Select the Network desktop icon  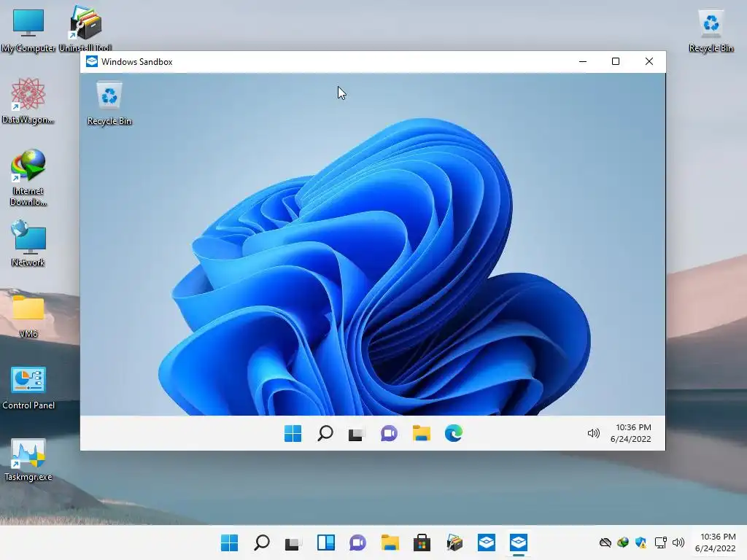coord(28,244)
